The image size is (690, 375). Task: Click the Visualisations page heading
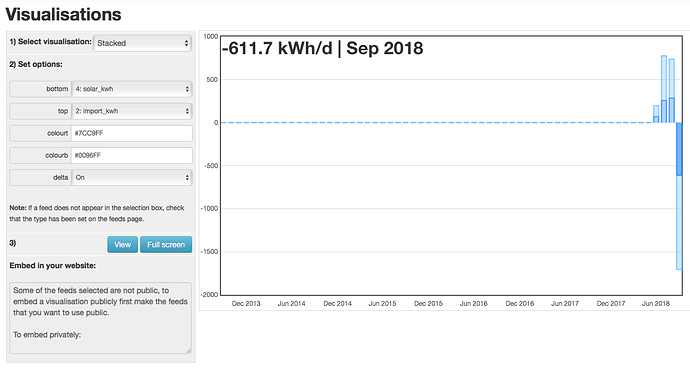tap(63, 15)
